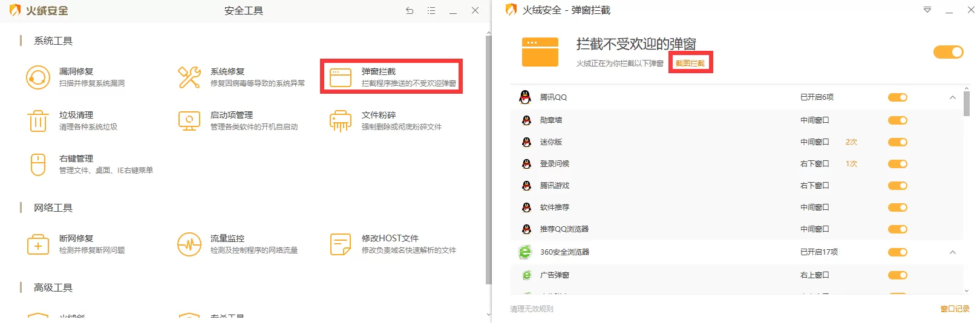This screenshot has width=980, height=323.
Task: Toggle the 腾讯QQ group switch
Action: 898,97
